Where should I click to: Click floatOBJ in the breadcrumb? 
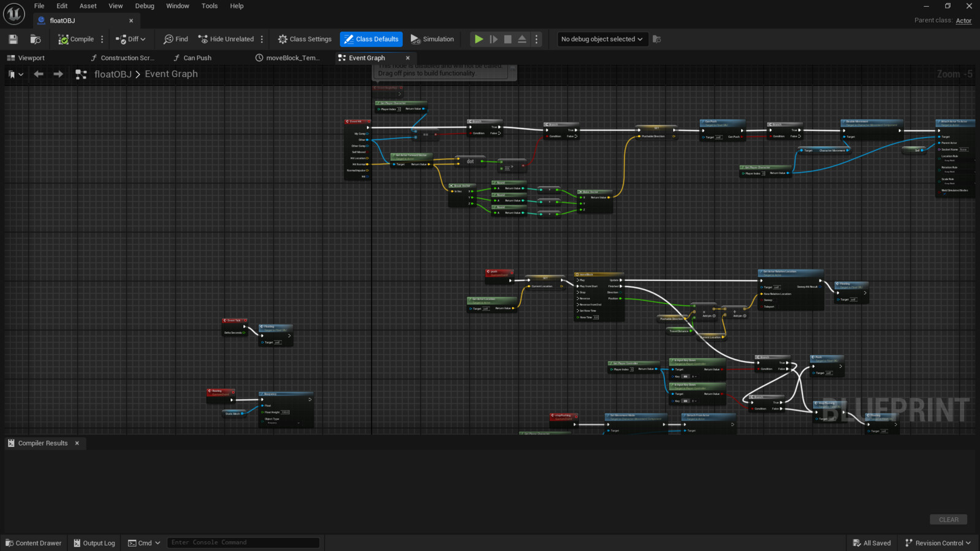[113, 74]
